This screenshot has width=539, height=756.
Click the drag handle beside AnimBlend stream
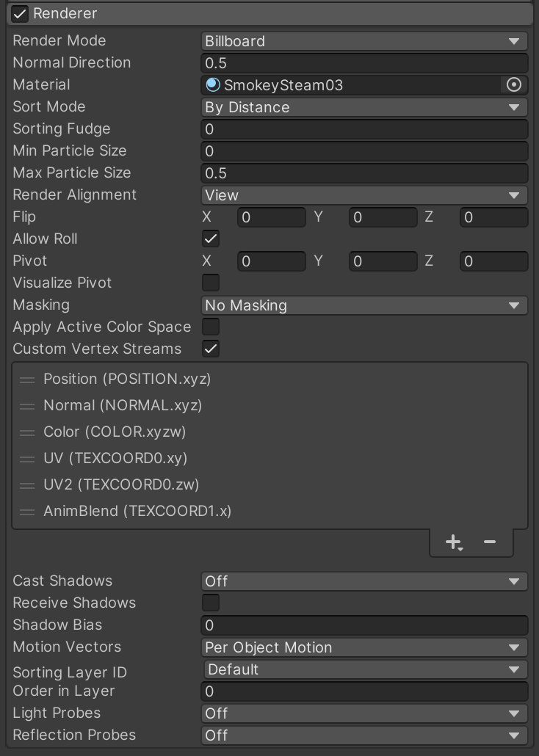27,512
